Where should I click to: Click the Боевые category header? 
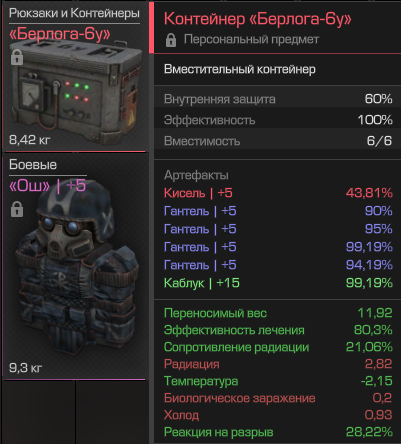(x=33, y=165)
